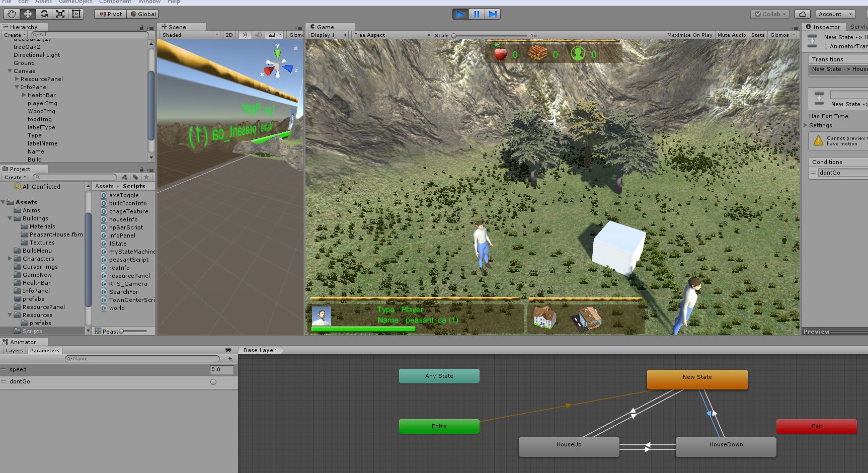Toggle the Pause button

coord(476,14)
